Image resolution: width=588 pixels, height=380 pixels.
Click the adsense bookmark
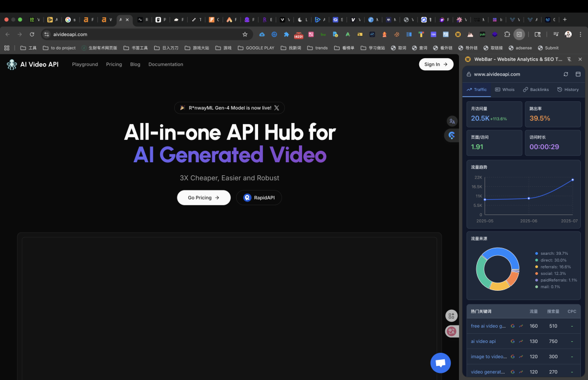[x=520, y=48]
